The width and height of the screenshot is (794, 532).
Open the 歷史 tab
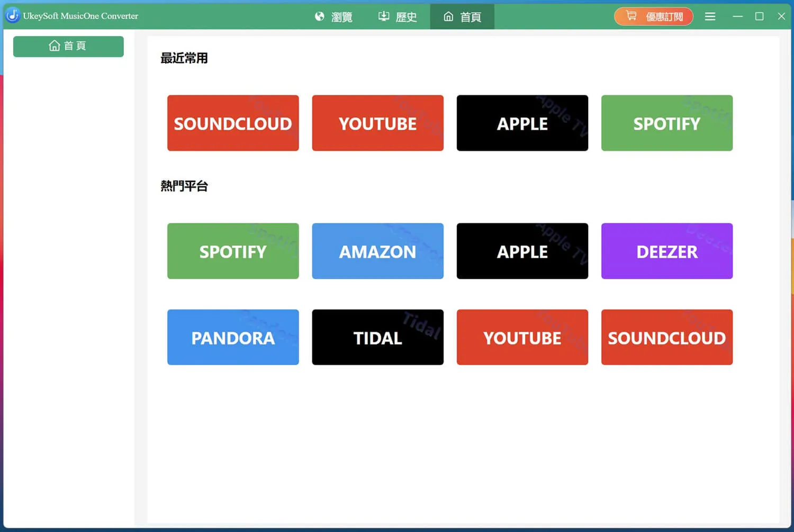click(398, 16)
